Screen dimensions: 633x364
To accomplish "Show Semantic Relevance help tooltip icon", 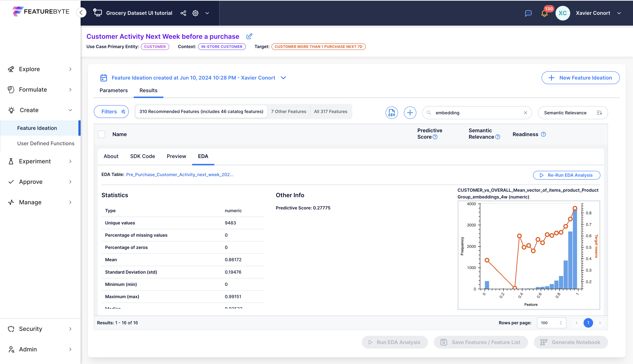I will [x=498, y=137].
